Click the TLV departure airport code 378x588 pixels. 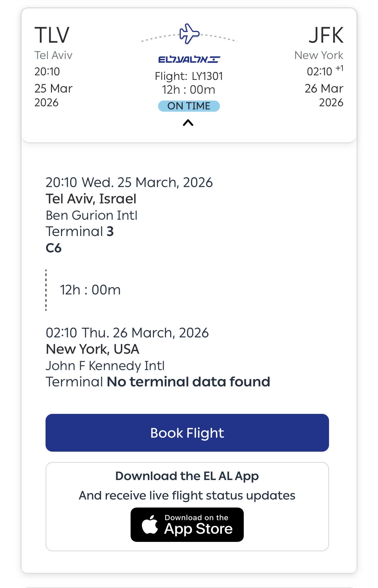pyautogui.click(x=52, y=35)
